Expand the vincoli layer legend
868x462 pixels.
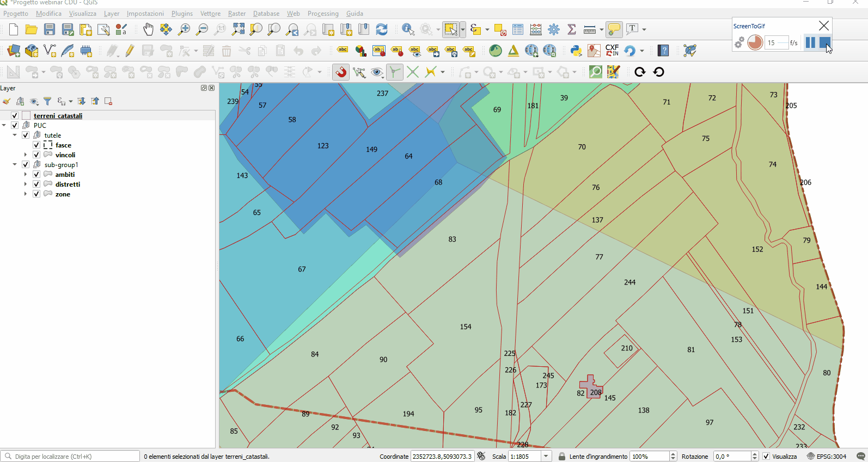point(26,155)
